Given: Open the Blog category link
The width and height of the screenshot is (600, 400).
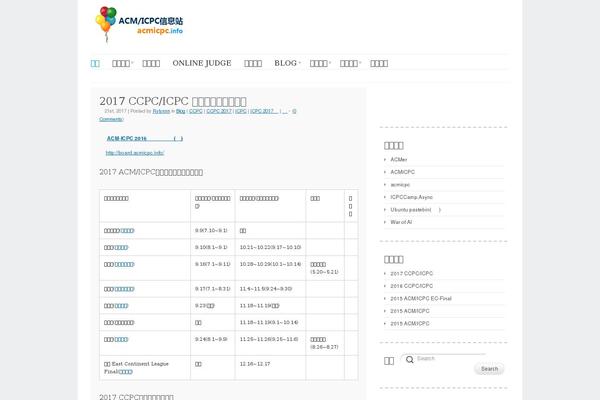Looking at the screenshot, I should [x=181, y=111].
